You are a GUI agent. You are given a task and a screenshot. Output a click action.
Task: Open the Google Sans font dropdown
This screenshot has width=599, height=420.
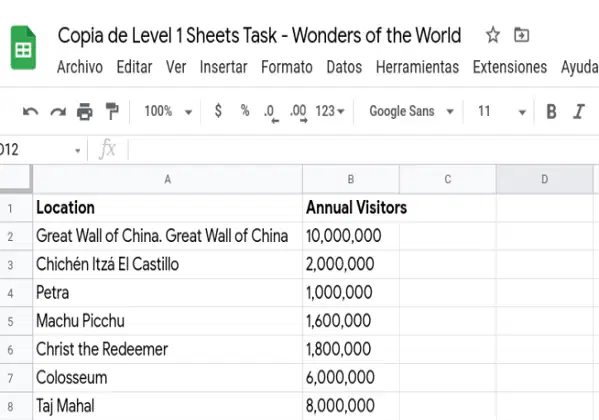[411, 112]
